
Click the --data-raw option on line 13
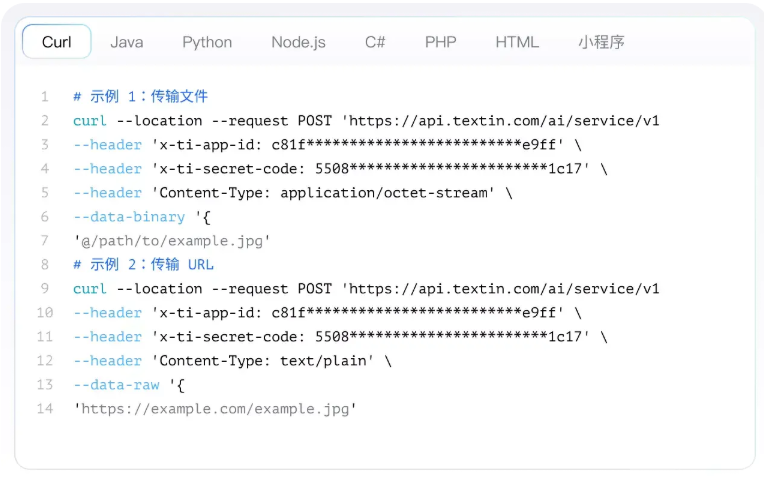116,385
